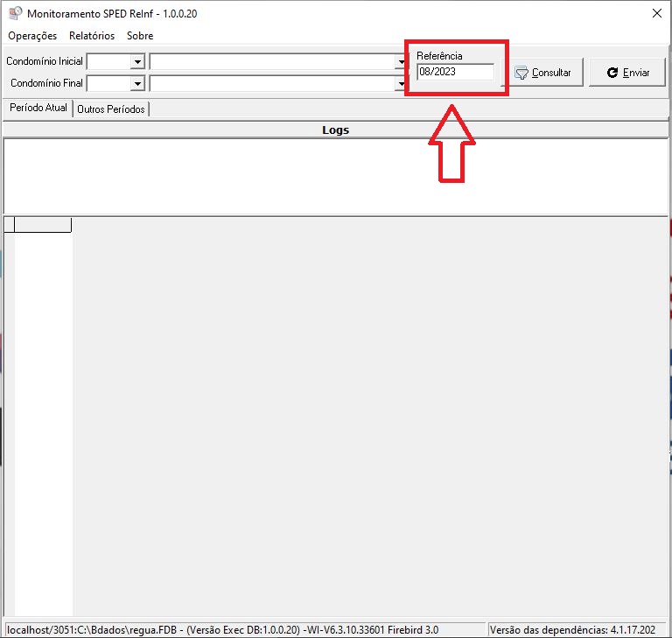Switch to the Período Atual tab
The width and height of the screenshot is (672, 638).
tap(38, 109)
